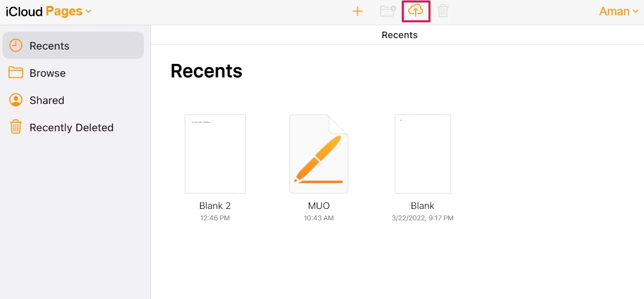Click the Recents clock icon in sidebar

16,46
